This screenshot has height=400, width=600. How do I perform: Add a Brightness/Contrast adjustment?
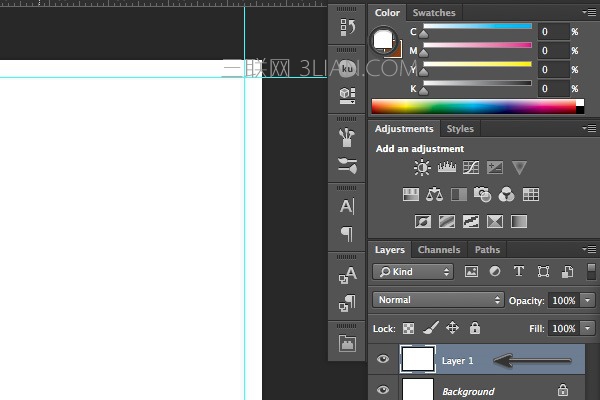click(x=422, y=168)
